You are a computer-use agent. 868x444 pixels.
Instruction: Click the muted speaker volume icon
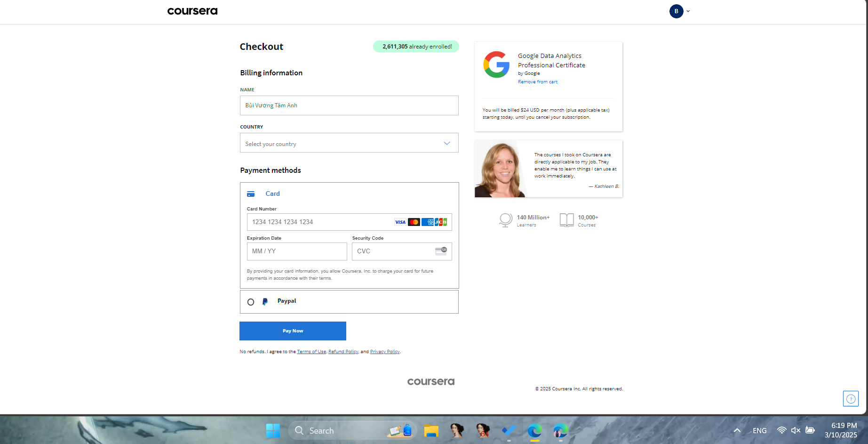click(796, 430)
